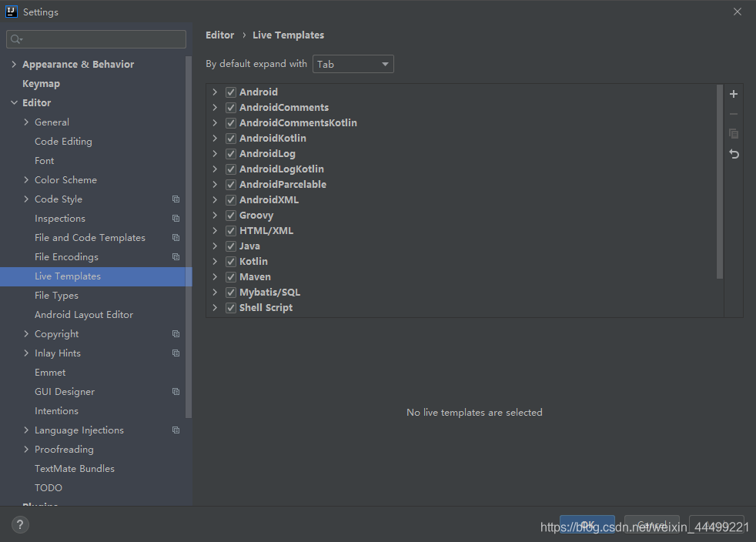Open the expand-with Tab dropdown

[x=353, y=64]
